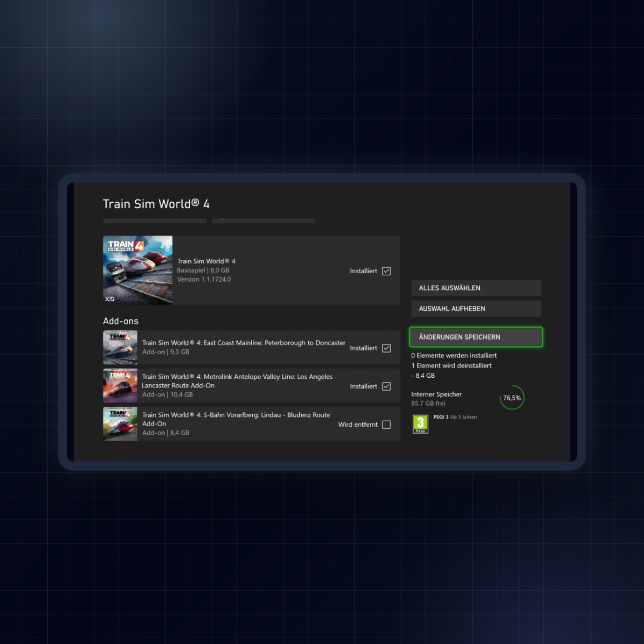Screen dimensions: 644x644
Task: Click 'Interner Speicher' label
Action: 436,394
